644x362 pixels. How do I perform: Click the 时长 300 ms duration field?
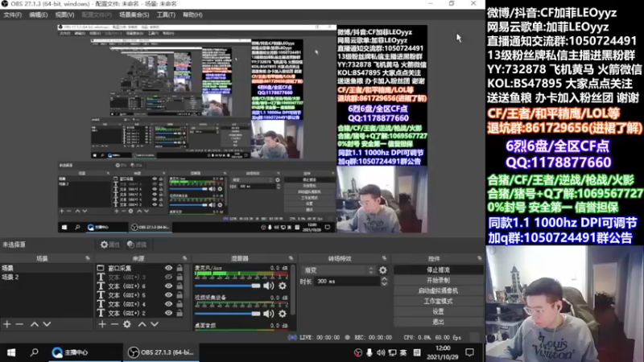click(348, 282)
